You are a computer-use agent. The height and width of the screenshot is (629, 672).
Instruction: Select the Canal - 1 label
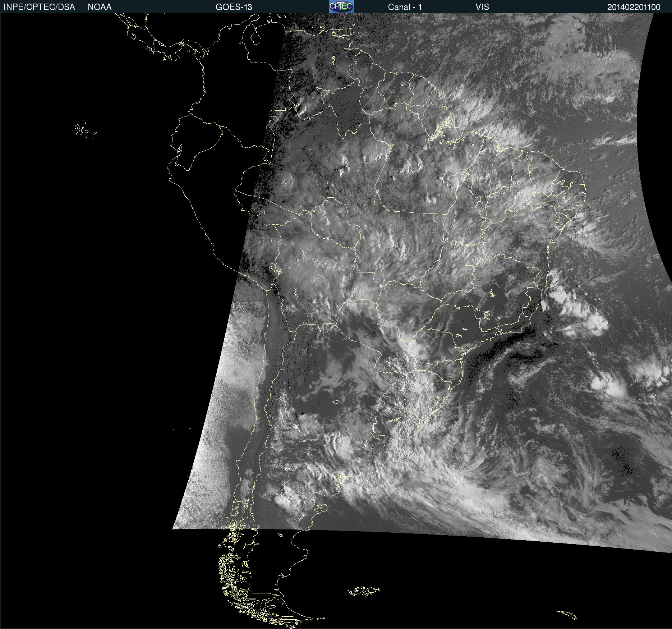pos(405,7)
